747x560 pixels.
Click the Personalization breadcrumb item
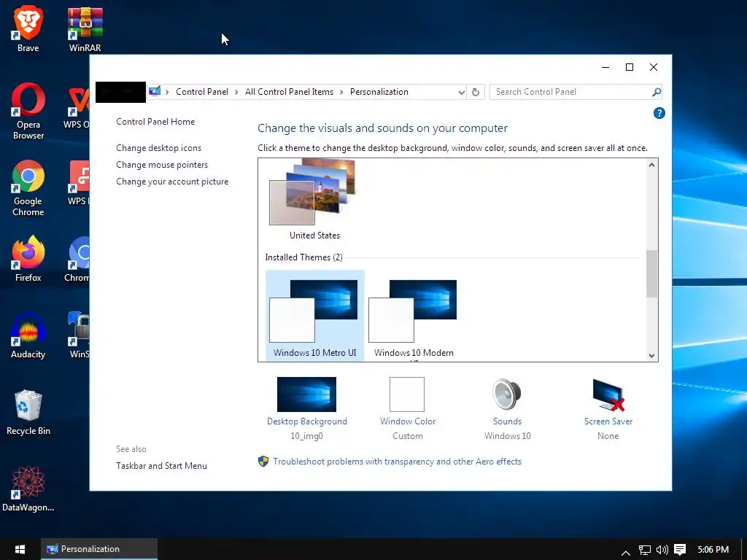click(x=379, y=92)
